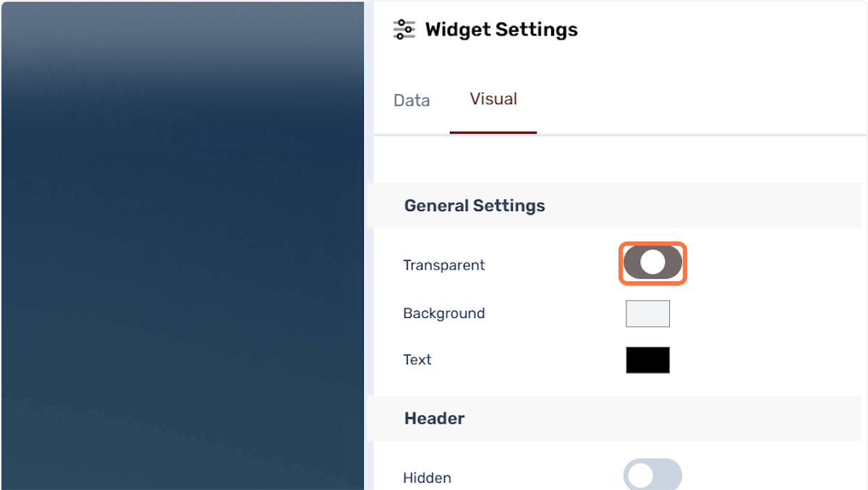Viewport: 868px width, 490px height.
Task: Click the underline beneath the Visual tab
Action: [493, 133]
